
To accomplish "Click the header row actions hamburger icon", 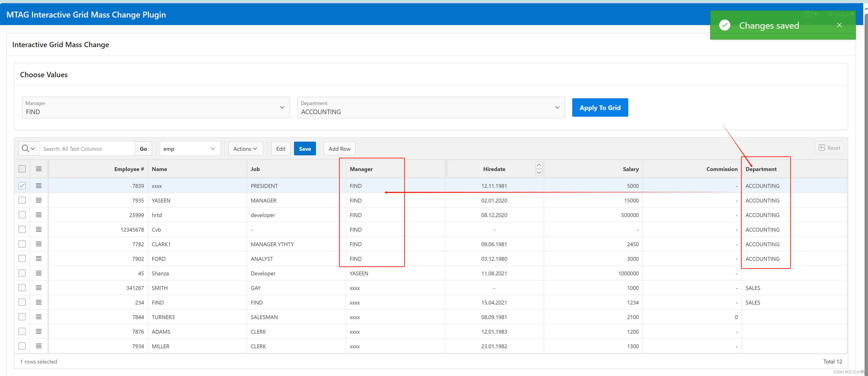I will (x=39, y=169).
